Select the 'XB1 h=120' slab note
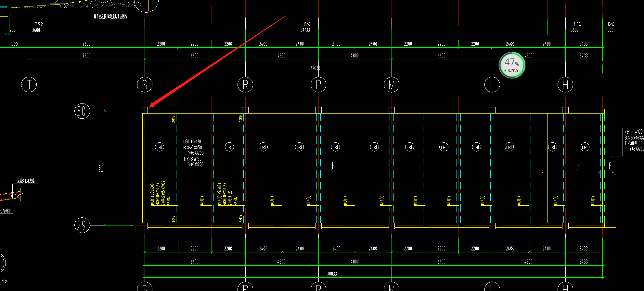The width and height of the screenshot is (644, 291). pos(634,132)
